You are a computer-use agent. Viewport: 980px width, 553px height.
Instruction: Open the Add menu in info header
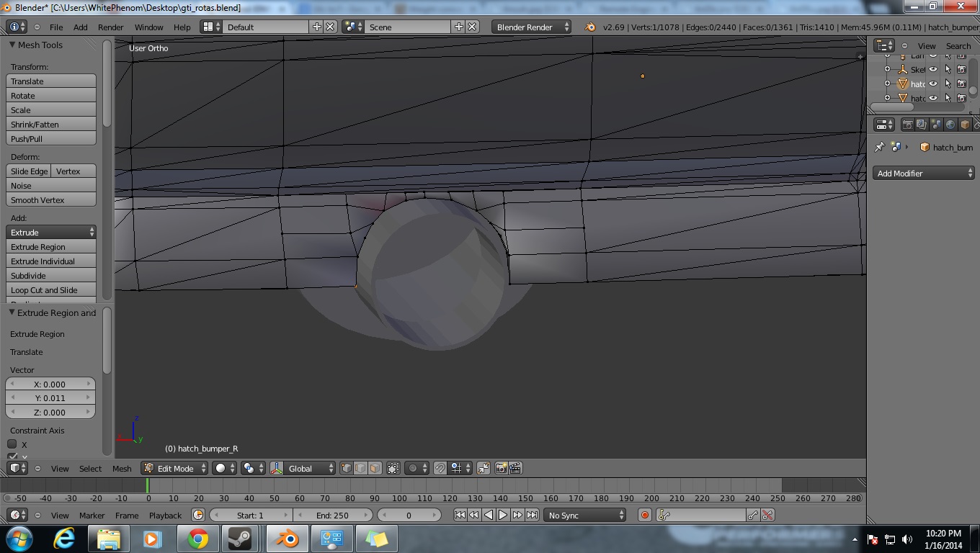tap(80, 27)
